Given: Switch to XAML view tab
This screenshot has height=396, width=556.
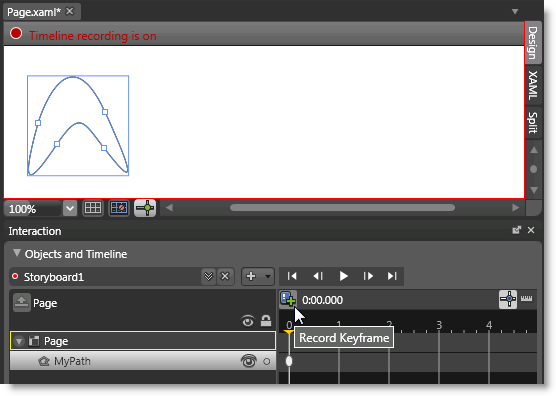Looking at the screenshot, I should tap(533, 85).
